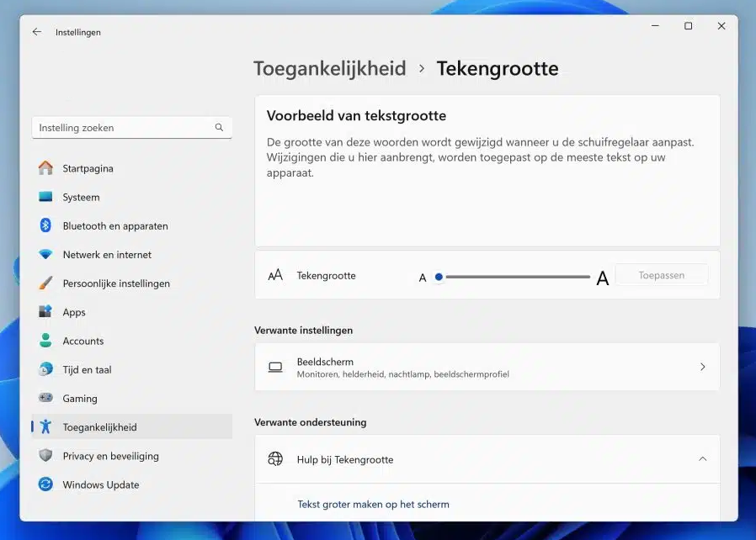Image resolution: width=756 pixels, height=540 pixels.
Task: Open Systeem via its monitor icon
Action: pos(45,197)
